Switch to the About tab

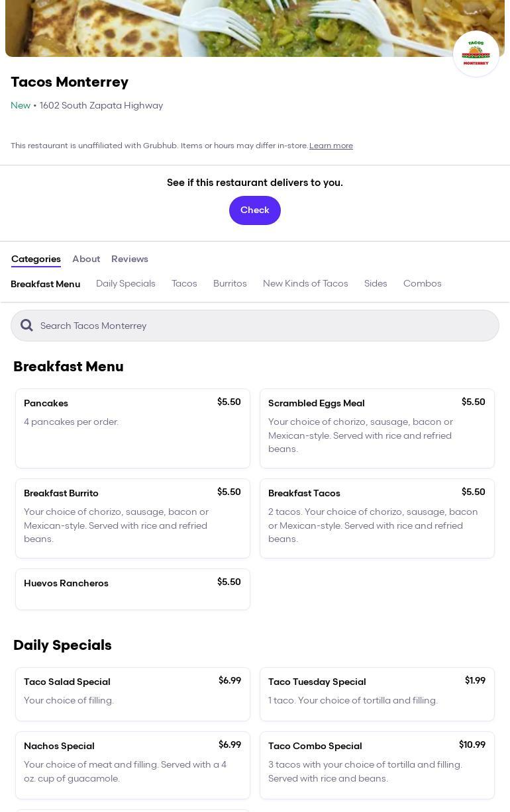click(x=86, y=259)
